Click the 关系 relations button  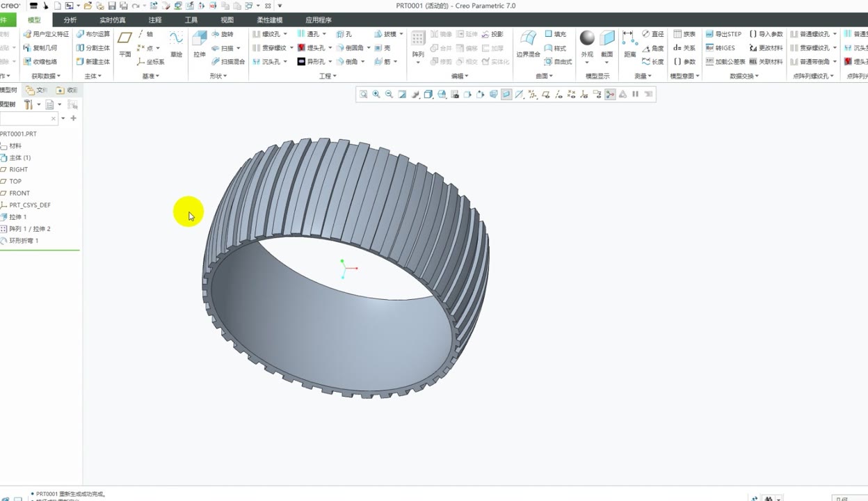click(x=684, y=48)
